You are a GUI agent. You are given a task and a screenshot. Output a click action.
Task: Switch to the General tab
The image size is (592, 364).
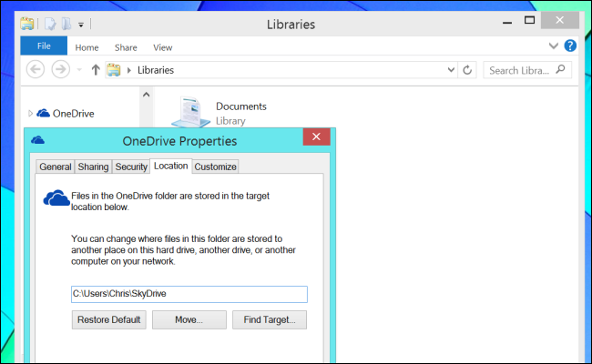click(x=56, y=167)
